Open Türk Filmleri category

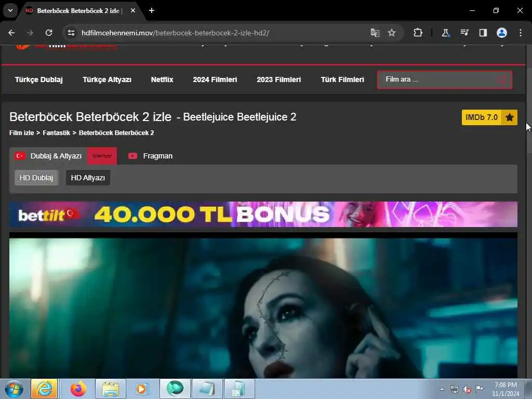(342, 79)
